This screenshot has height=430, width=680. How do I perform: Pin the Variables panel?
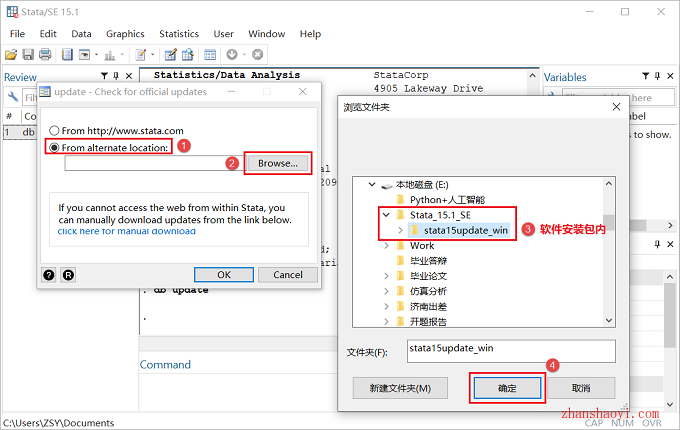[657, 76]
